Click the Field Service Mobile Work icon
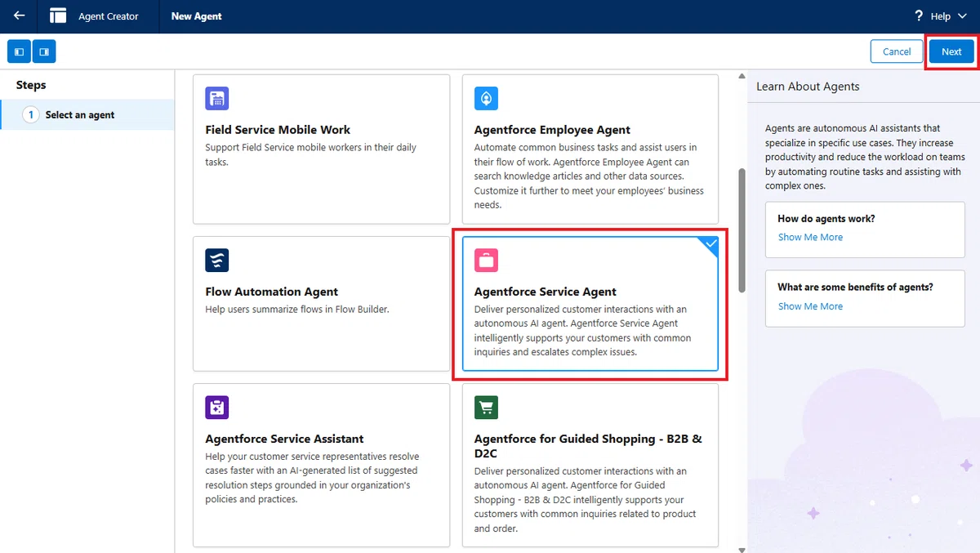Screen dimensions: 980x553 coord(216,99)
